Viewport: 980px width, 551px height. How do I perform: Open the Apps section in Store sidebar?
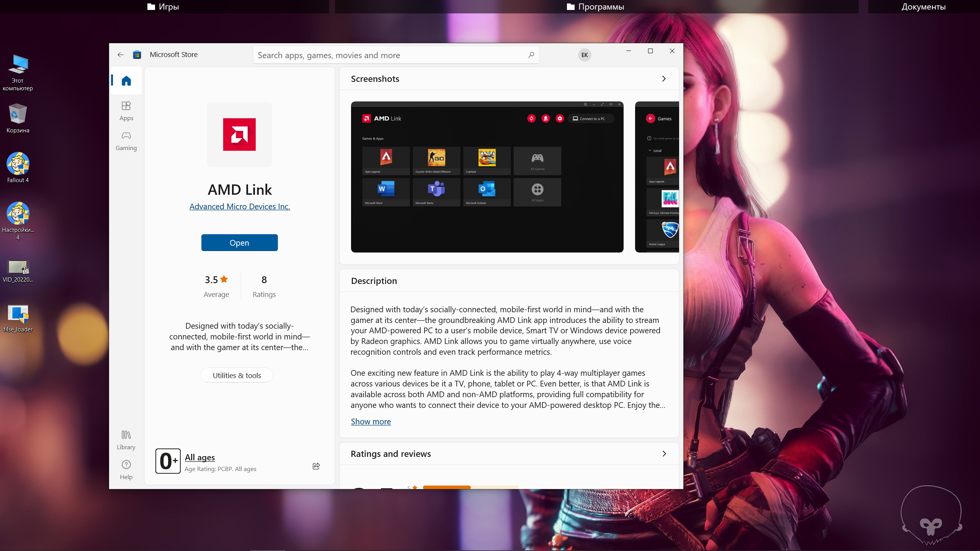(x=126, y=111)
